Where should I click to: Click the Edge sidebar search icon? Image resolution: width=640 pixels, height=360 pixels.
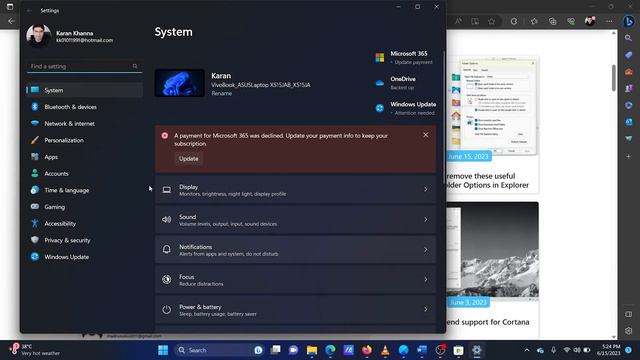629,38
